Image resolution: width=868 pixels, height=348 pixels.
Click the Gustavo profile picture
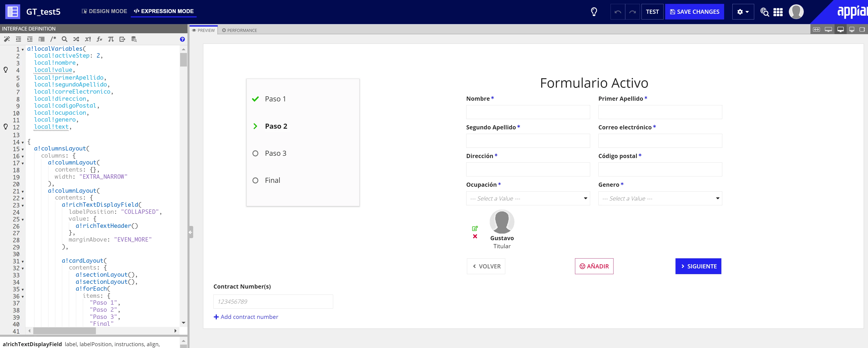point(502,222)
